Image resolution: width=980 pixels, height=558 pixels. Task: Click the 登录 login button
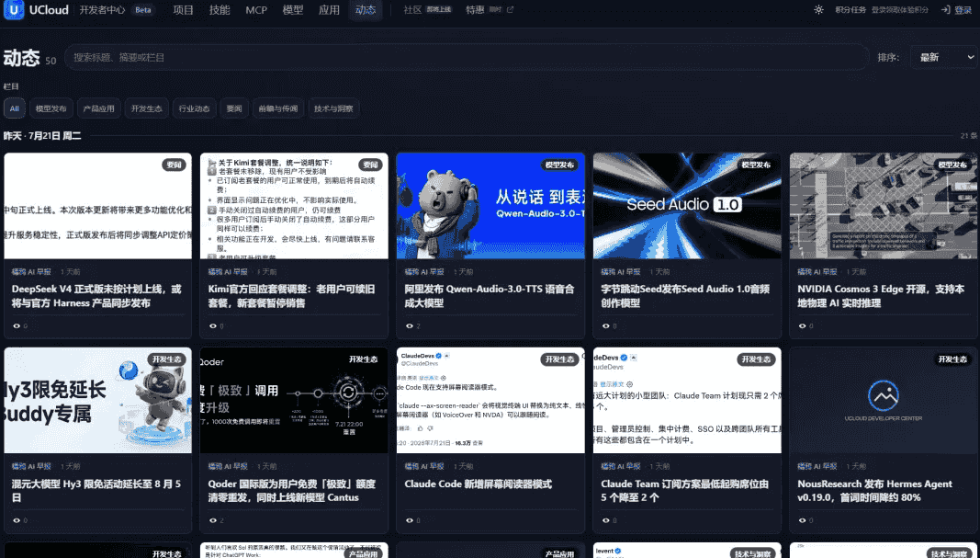point(963,10)
